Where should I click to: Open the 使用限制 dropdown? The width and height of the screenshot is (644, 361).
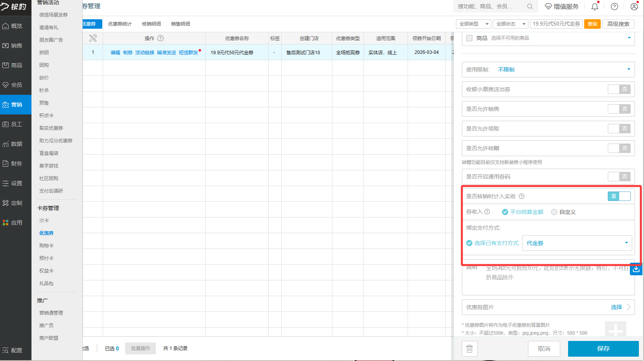pos(548,70)
